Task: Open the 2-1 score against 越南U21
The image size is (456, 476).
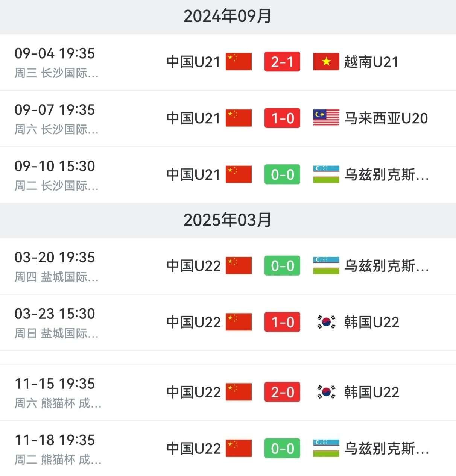Action: (282, 62)
